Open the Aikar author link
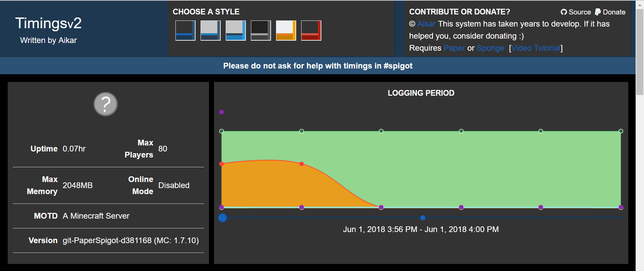Image resolution: width=644 pixels, height=271 pixels. [x=426, y=24]
